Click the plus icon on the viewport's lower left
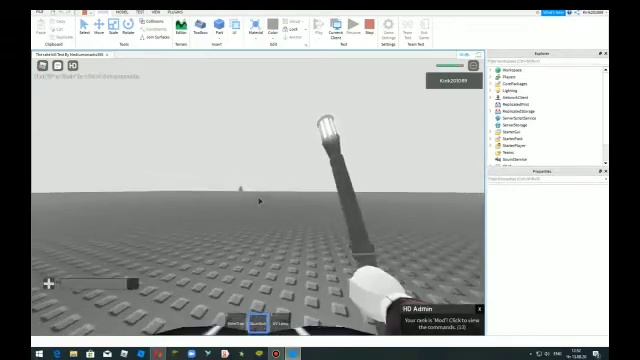This screenshot has width=640, height=360. (x=49, y=283)
